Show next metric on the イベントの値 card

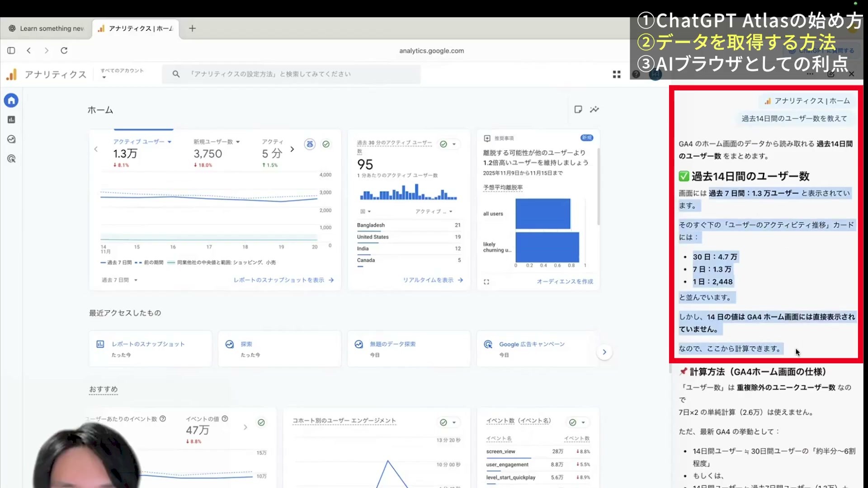(x=245, y=427)
